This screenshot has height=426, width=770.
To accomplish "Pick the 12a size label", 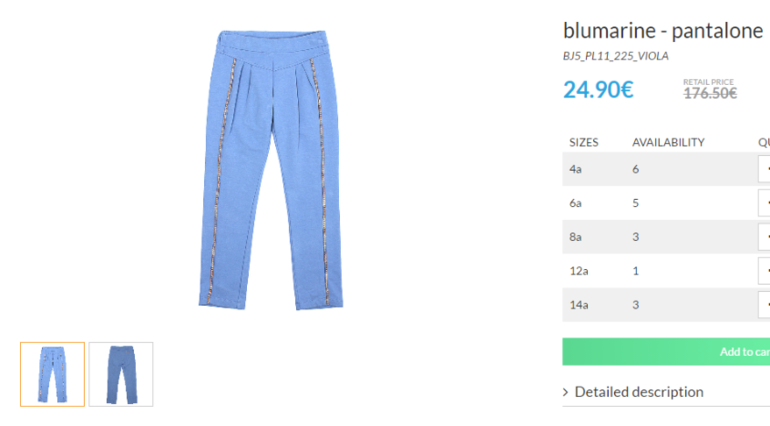I will [579, 271].
